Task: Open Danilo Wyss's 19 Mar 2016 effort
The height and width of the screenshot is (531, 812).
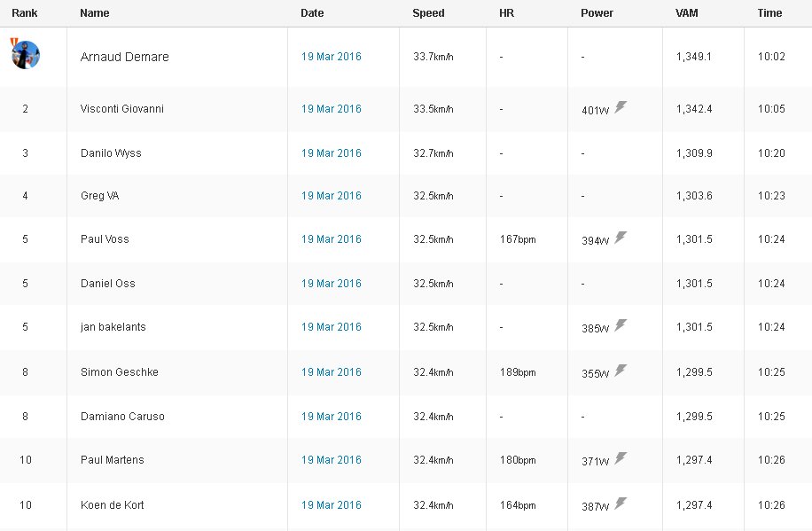Action: point(331,153)
